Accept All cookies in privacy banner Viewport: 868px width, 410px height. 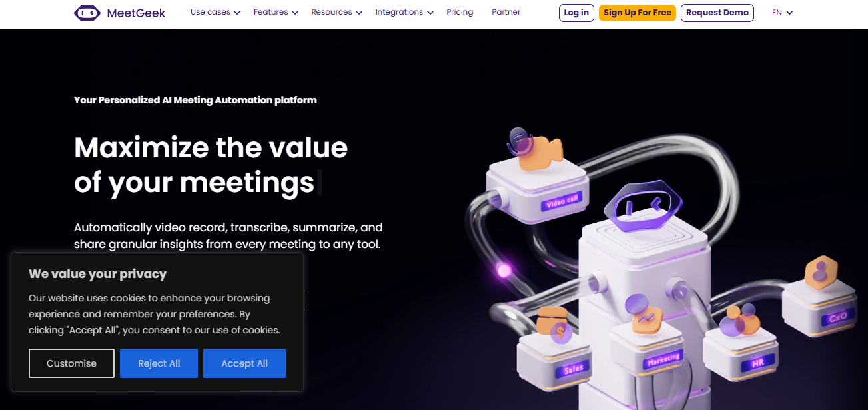244,363
